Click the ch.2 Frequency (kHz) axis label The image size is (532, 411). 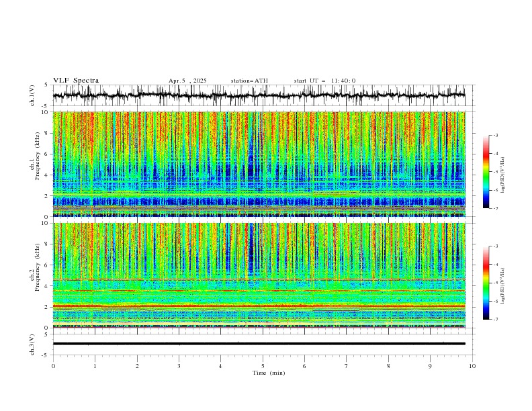(x=35, y=267)
